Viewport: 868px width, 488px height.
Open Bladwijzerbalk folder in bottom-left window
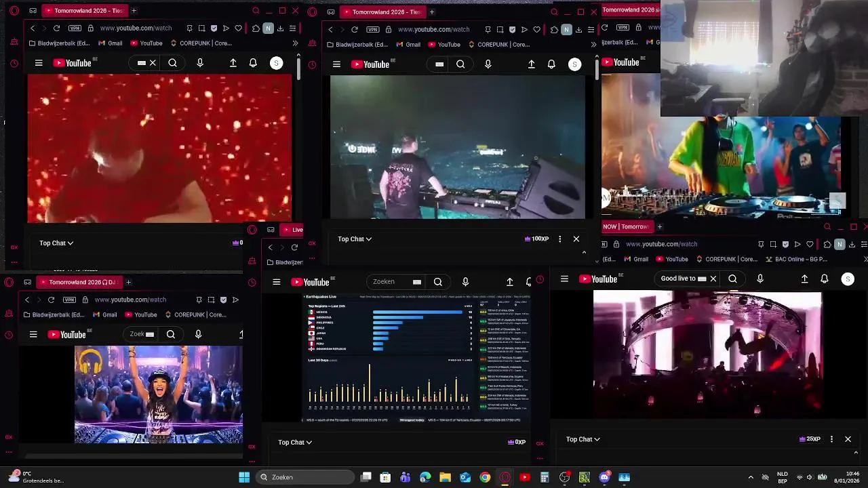(53, 314)
